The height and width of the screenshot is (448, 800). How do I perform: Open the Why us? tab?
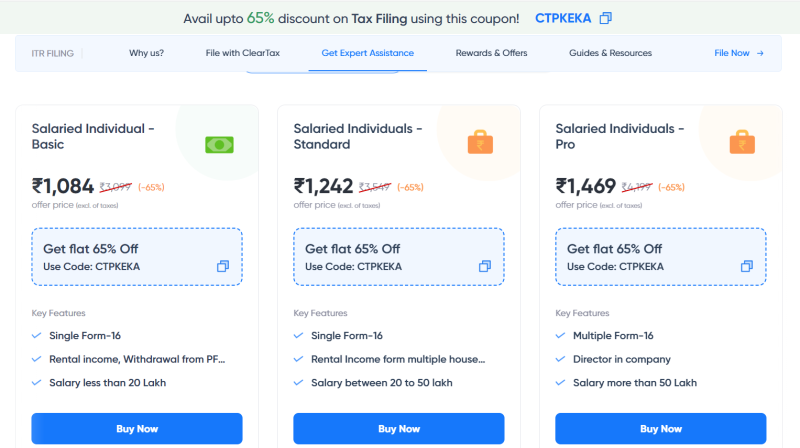[146, 53]
